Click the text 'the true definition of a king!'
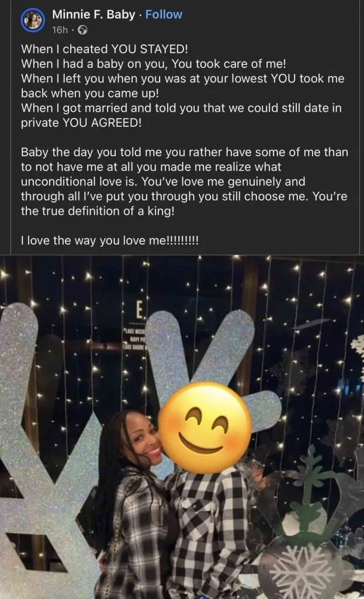Viewport: 364px width, 599px height. (98, 211)
